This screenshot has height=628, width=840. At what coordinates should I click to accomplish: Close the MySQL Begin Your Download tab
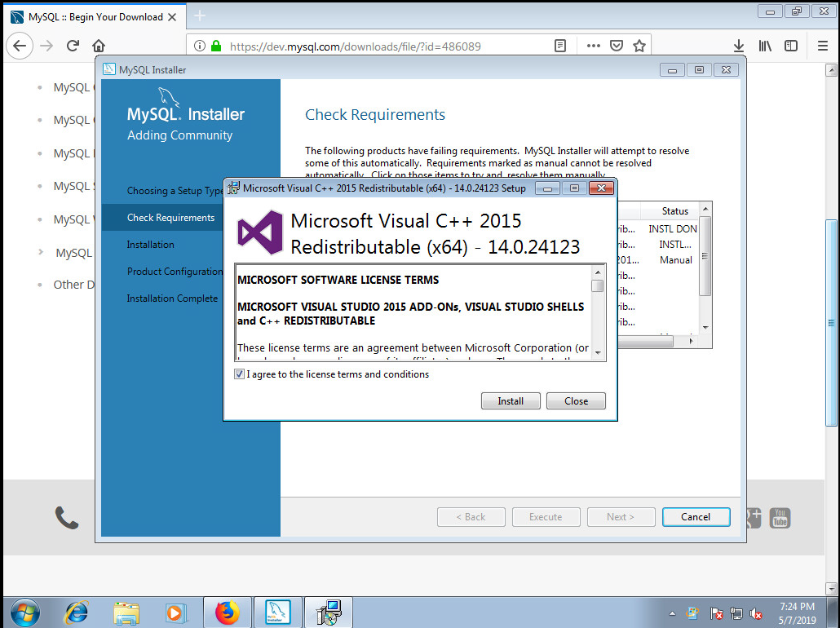point(172,17)
